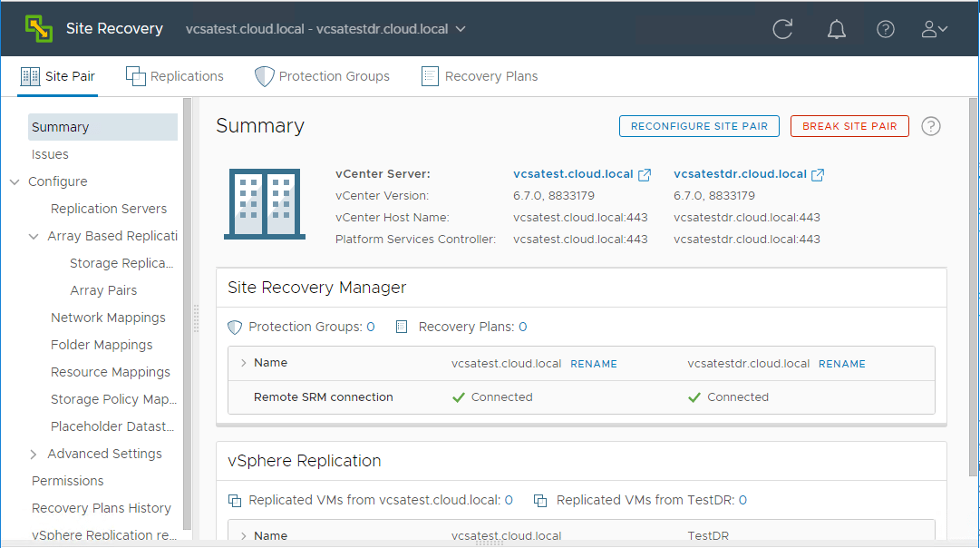Open vcsatest.cloud.local external link icon
980x548 pixels.
645,174
